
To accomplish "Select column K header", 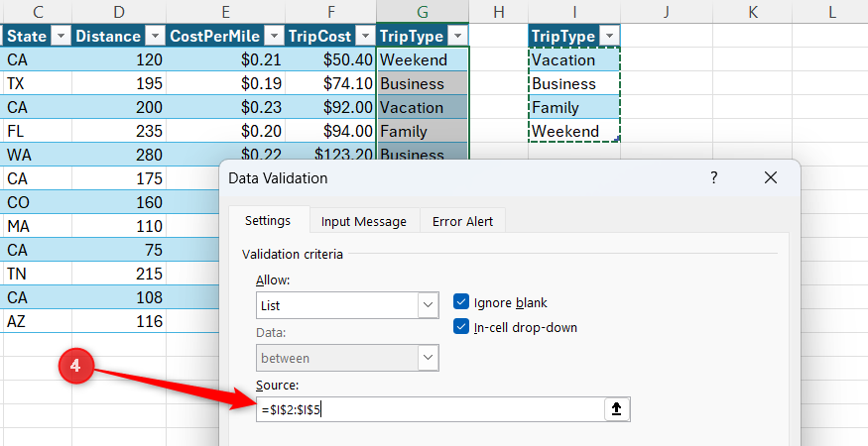I will tap(752, 12).
